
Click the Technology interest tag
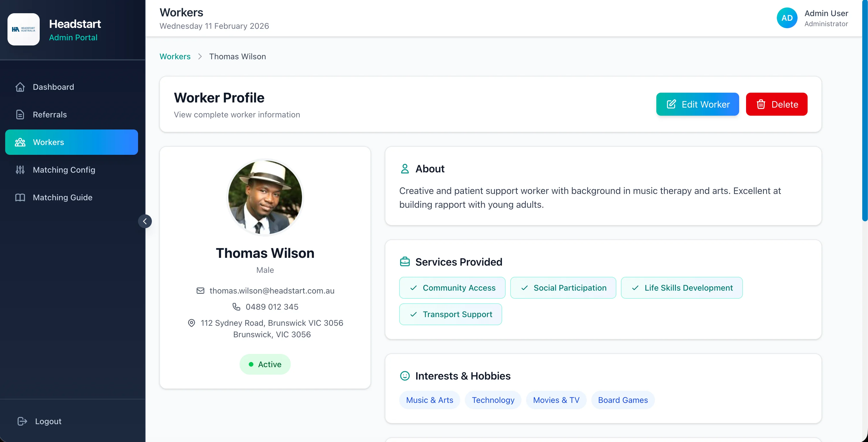(493, 400)
